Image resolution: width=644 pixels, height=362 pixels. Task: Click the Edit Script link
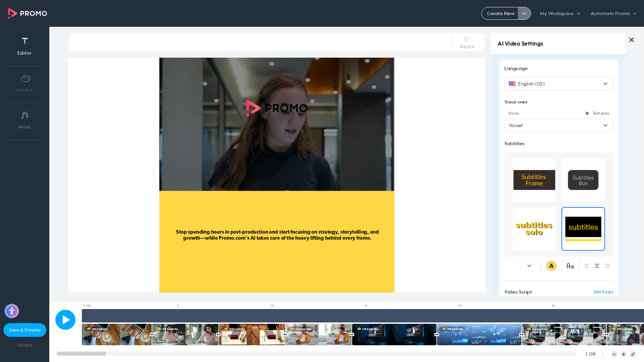tap(603, 292)
